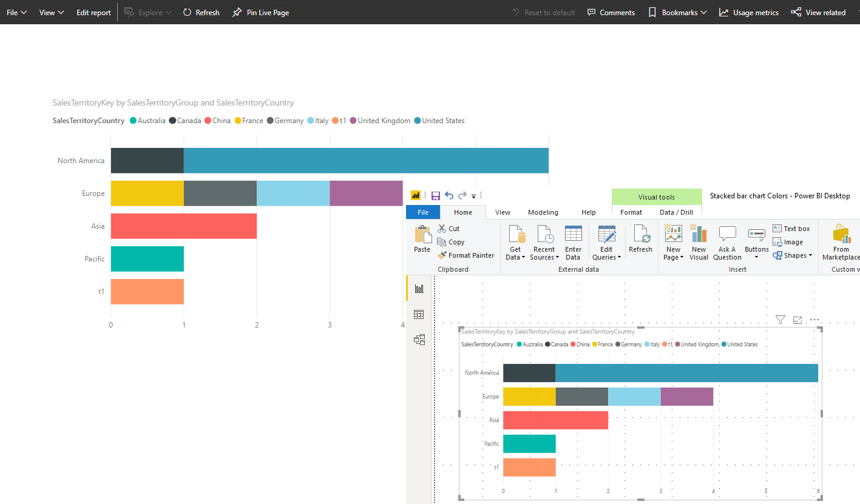Switch to Model relationships view icon
Image resolution: width=860 pixels, height=504 pixels.
pyautogui.click(x=419, y=340)
